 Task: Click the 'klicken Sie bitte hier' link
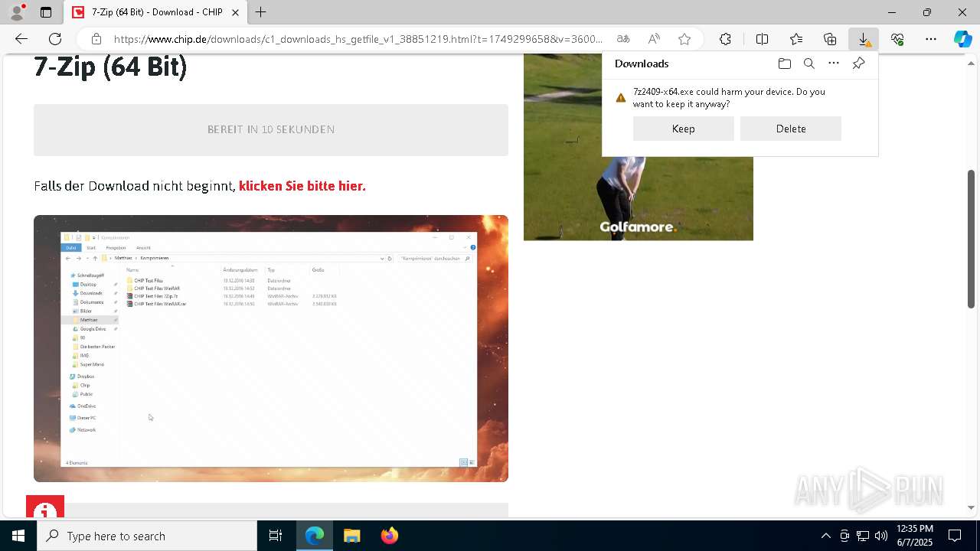pyautogui.click(x=302, y=186)
